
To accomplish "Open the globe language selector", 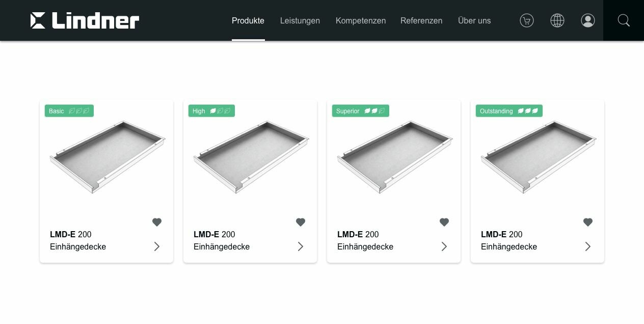I will click(557, 20).
